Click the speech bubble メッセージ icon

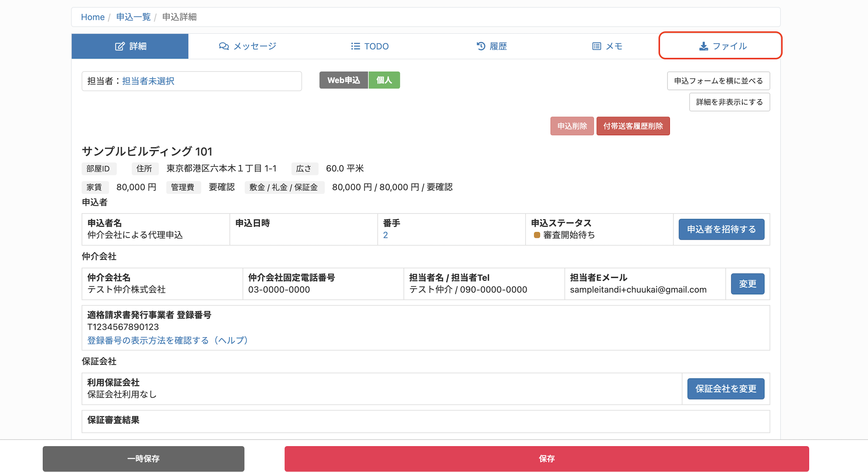click(x=224, y=46)
